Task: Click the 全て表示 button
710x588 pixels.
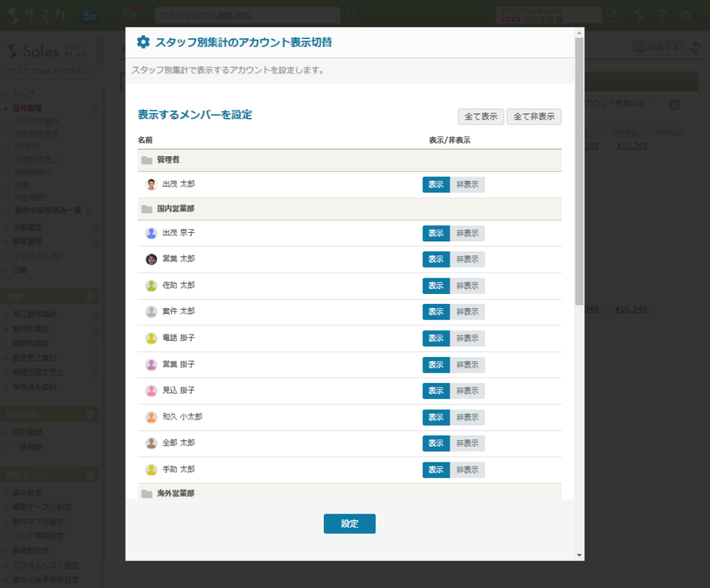Action: [481, 116]
